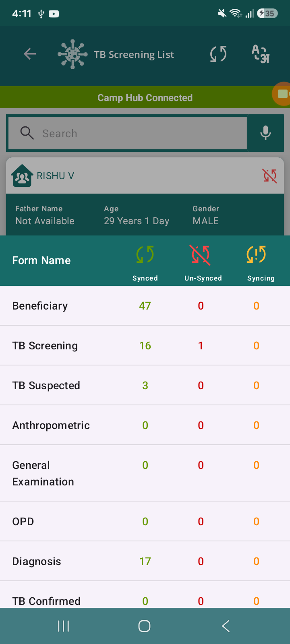This screenshot has height=644, width=290.
Task: Click the TB Screening virus logo
Action: click(72, 54)
